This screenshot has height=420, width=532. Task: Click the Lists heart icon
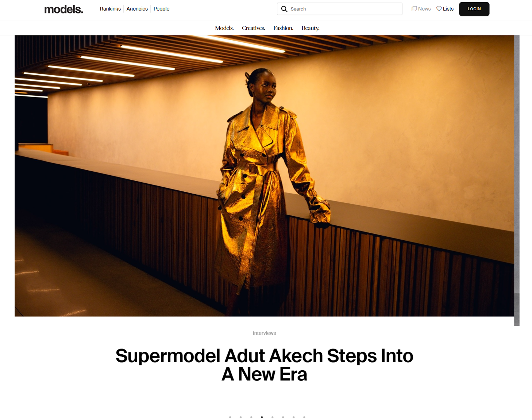pyautogui.click(x=439, y=9)
